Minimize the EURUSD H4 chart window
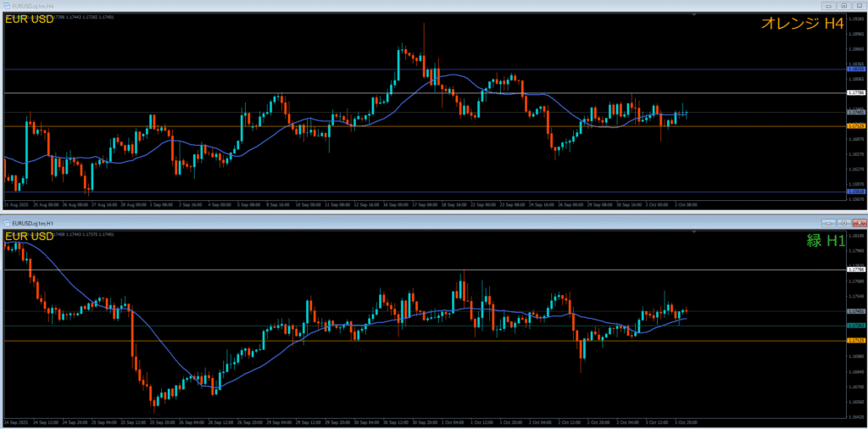 coord(829,5)
